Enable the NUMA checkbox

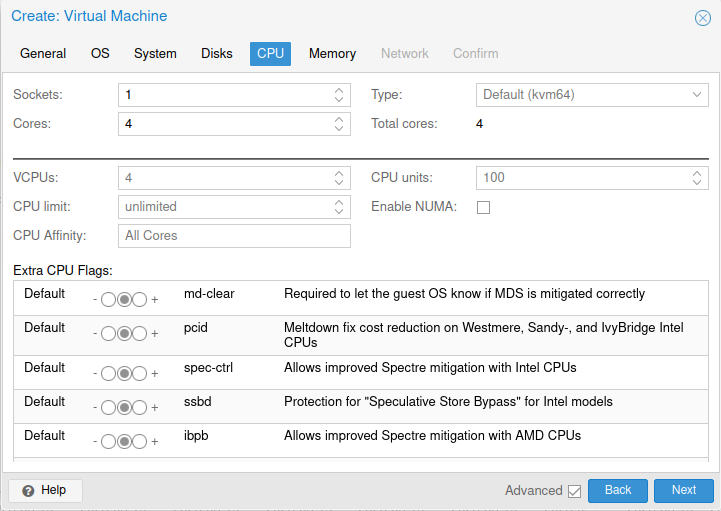click(x=483, y=207)
